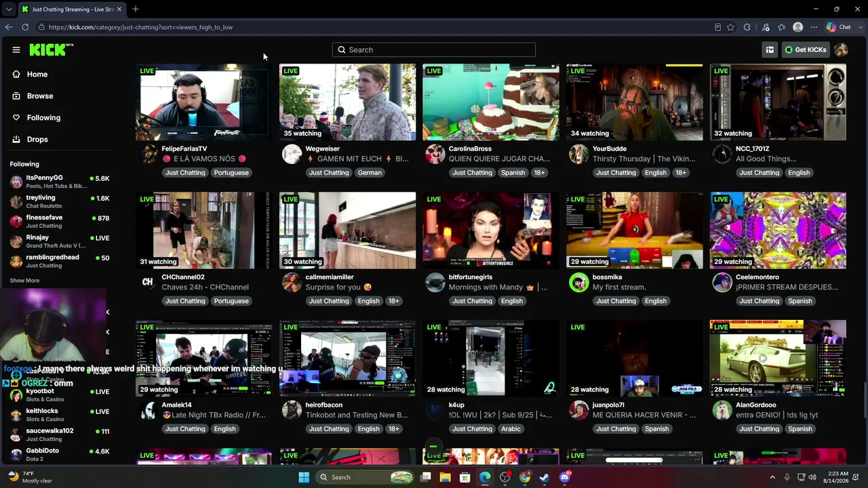Screen dimensions: 868x488
Task: Open the YourBudde stream thumbnail
Action: (635, 102)
